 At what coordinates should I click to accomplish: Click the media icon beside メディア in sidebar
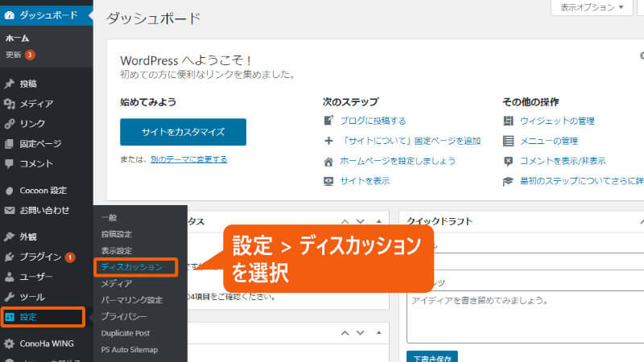(10, 104)
